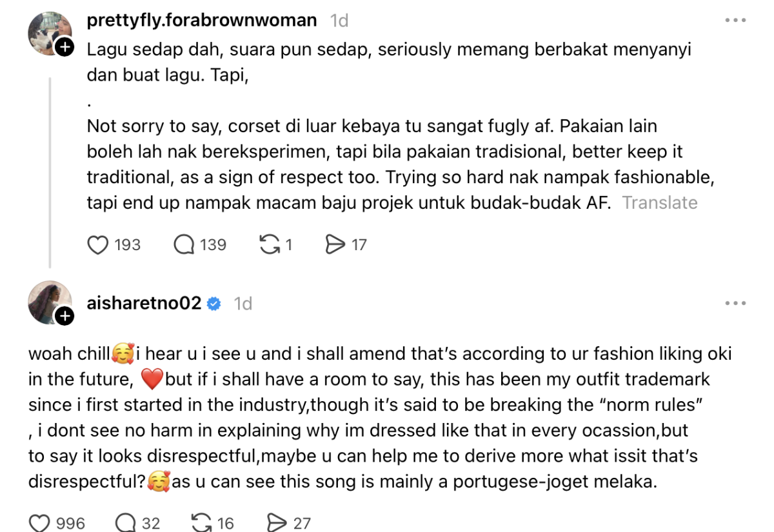This screenshot has height=532, width=774.
Task: Like the prettyfly.forabrownwoman post
Action: (x=97, y=244)
